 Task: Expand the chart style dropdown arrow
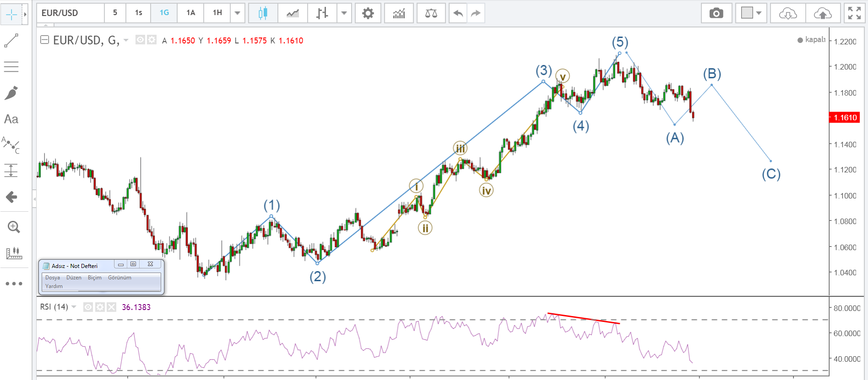(x=344, y=13)
